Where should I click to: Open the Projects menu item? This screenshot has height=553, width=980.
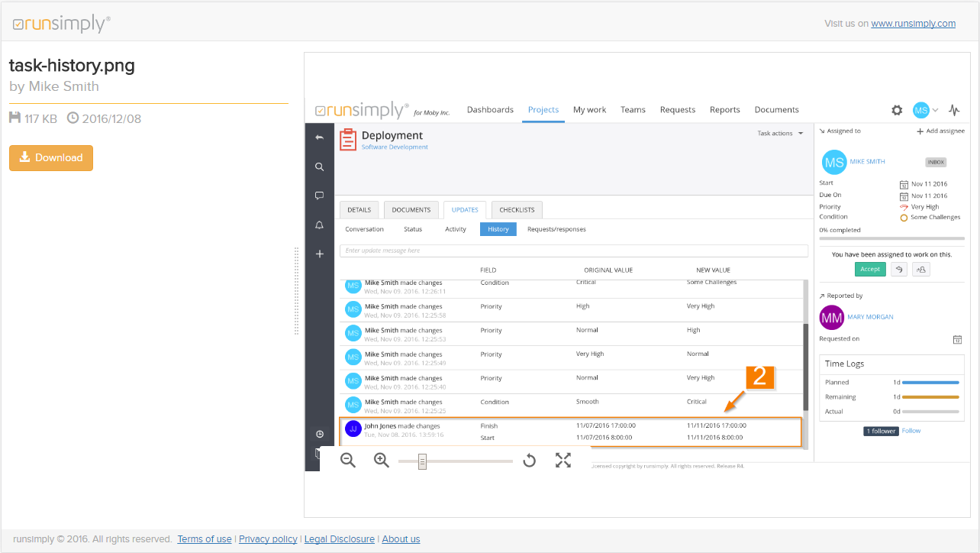pos(543,110)
